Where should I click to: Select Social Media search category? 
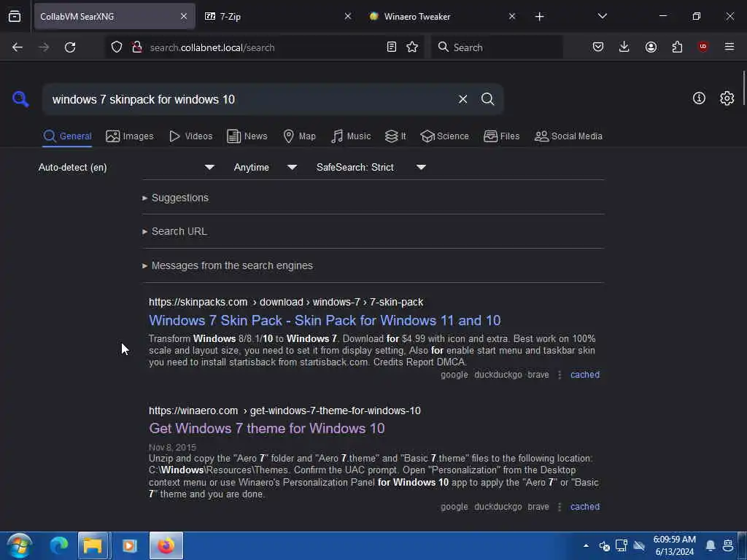pos(568,136)
